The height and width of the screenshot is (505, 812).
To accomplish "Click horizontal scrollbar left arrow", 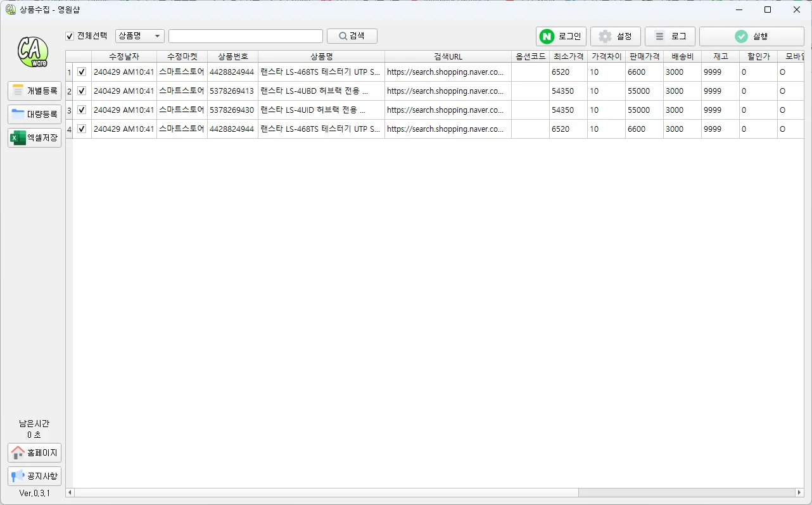I will tap(70, 492).
